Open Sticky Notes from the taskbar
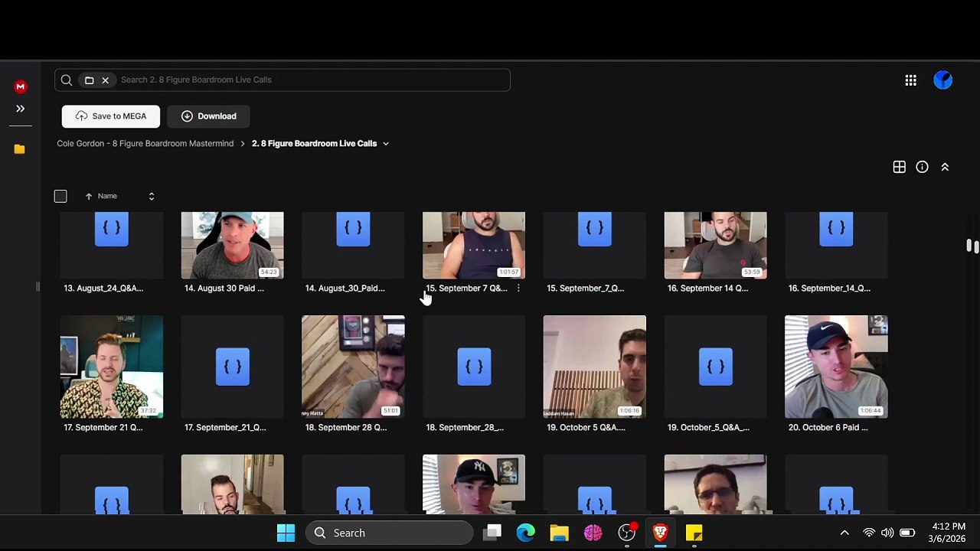Image resolution: width=980 pixels, height=551 pixels. tap(694, 533)
